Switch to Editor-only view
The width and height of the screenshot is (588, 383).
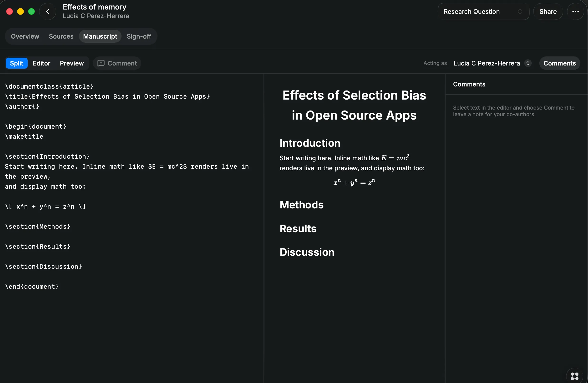[41, 63]
